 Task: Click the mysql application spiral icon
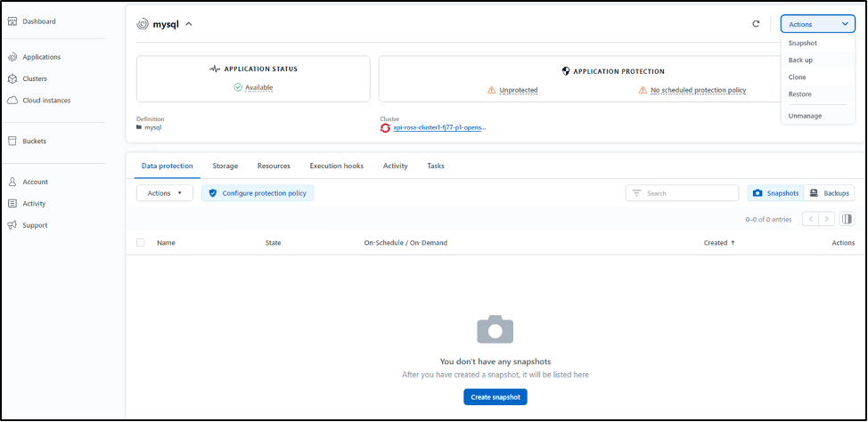point(143,24)
